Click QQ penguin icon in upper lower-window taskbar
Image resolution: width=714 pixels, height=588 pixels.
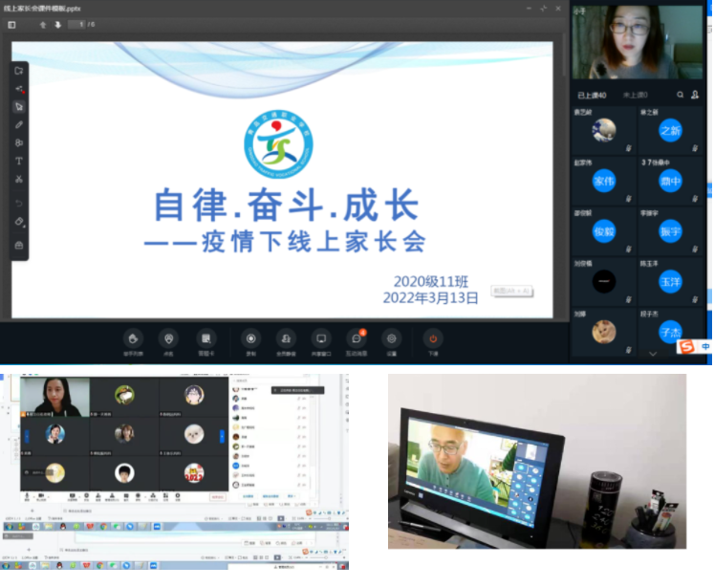click(63, 527)
